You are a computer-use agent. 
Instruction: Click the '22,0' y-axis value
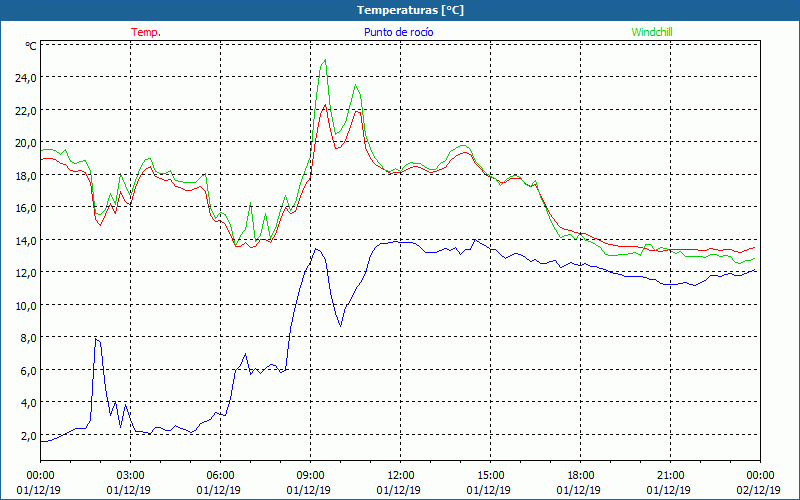click(27, 110)
